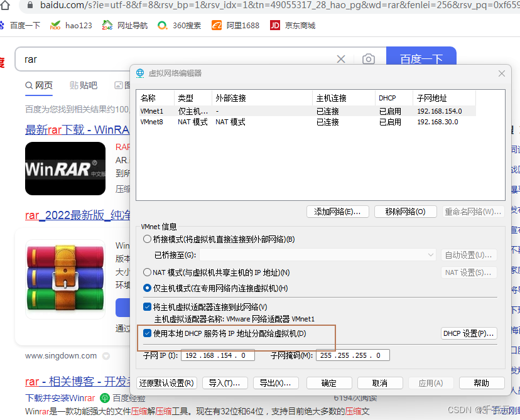Click the 192.168.154.0 subnet cell
Viewport: 520px width, 420px height.
(440, 111)
